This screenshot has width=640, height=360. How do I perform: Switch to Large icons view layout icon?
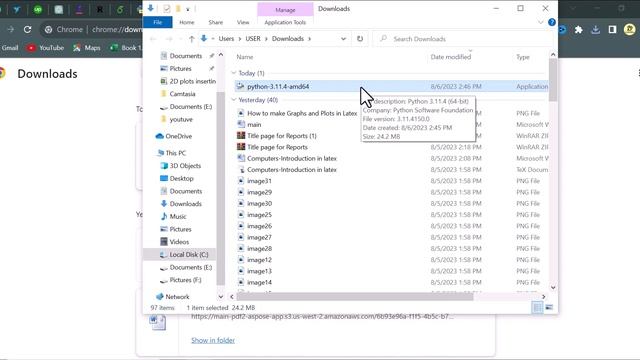coord(549,307)
